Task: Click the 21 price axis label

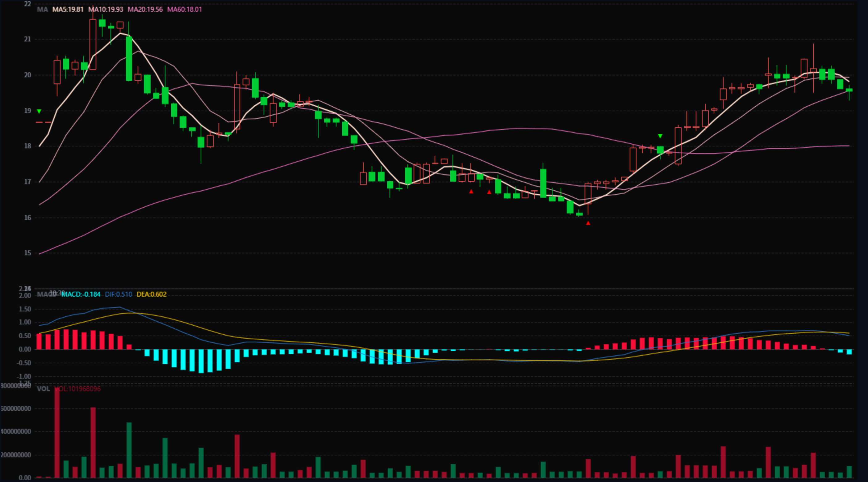Action: pyautogui.click(x=28, y=40)
